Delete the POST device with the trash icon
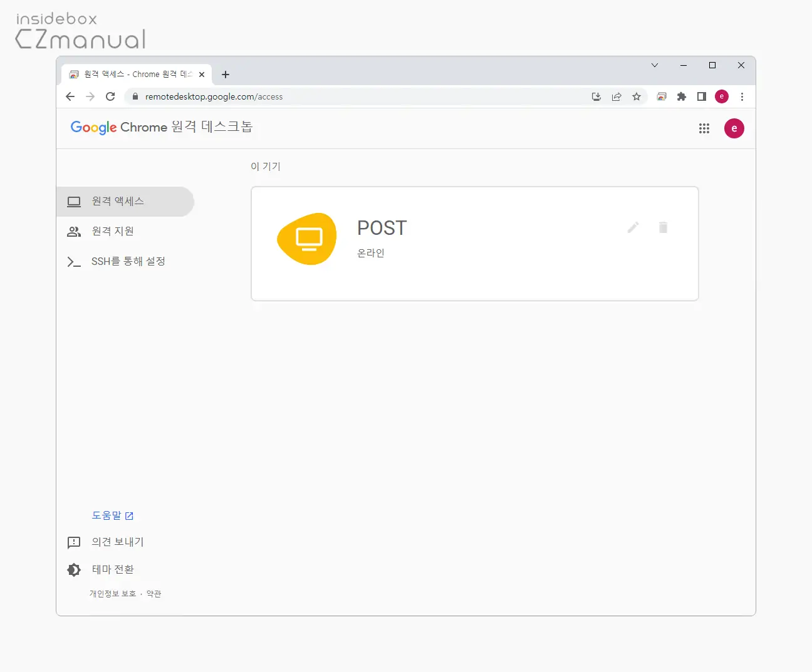The image size is (812, 672). point(664,227)
